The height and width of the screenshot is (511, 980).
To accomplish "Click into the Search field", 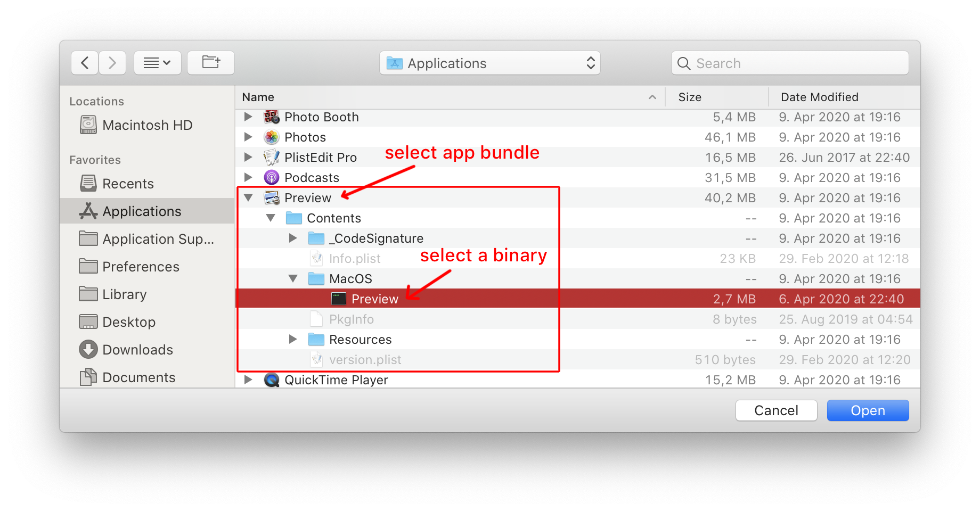I will (790, 63).
